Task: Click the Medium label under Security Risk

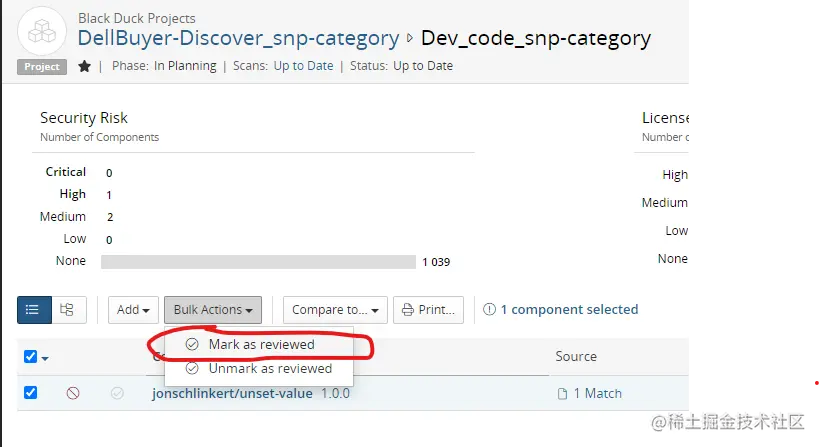Action: tap(63, 216)
